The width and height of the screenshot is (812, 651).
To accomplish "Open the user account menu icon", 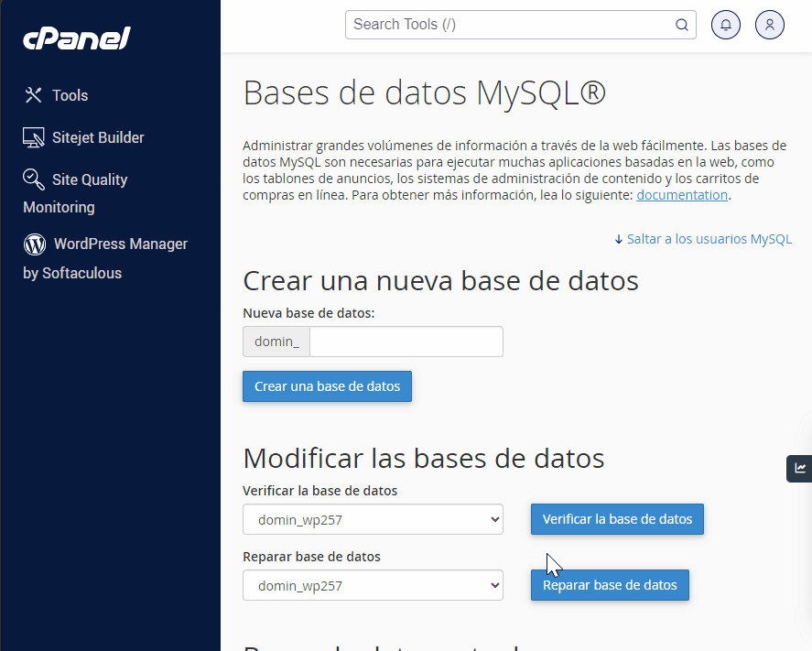I will (770, 25).
